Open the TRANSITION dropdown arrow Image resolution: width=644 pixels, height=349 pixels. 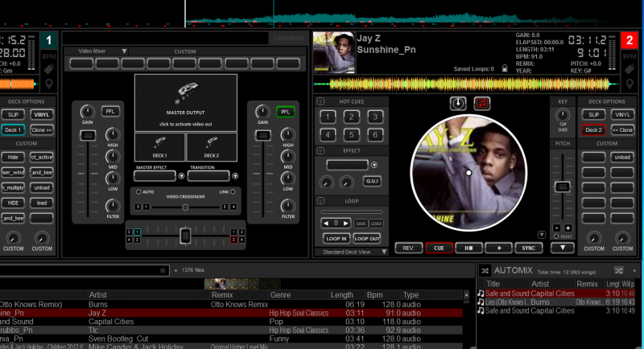(x=235, y=176)
